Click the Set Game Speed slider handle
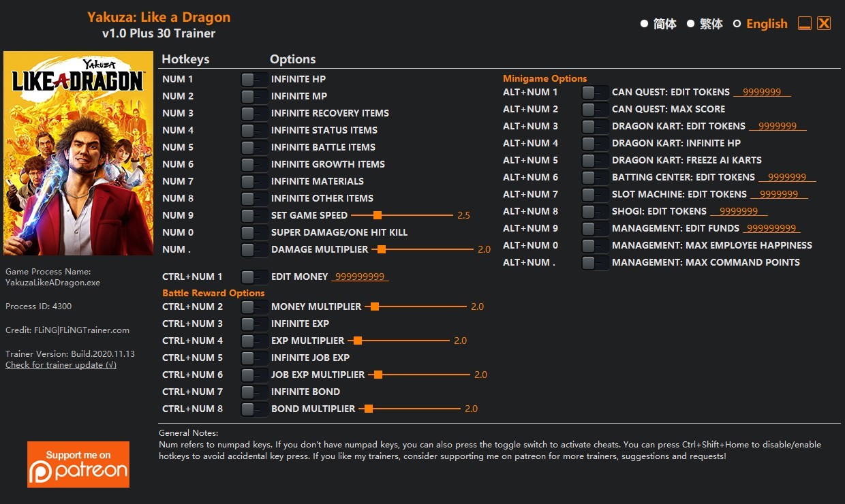Screen dimensions: 845x504 377,215
